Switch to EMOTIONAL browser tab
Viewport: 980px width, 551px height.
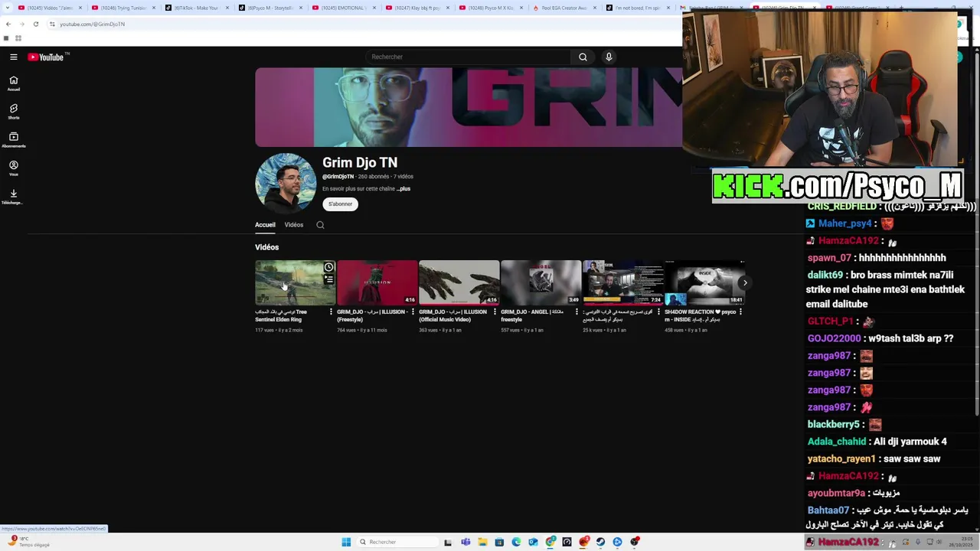coord(343,8)
